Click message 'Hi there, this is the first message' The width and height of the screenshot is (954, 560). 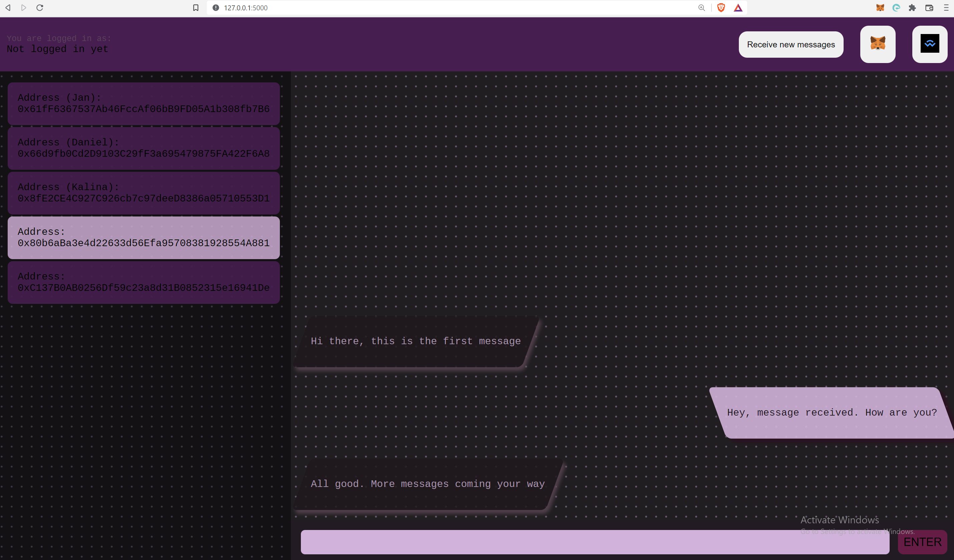point(416,342)
